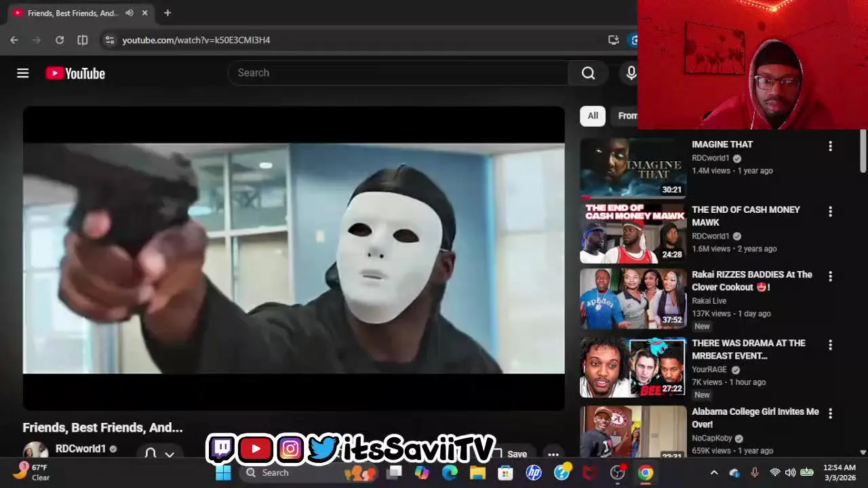Open Wi-Fi network tray icon
The width and height of the screenshot is (868, 488).
pyautogui.click(x=775, y=472)
